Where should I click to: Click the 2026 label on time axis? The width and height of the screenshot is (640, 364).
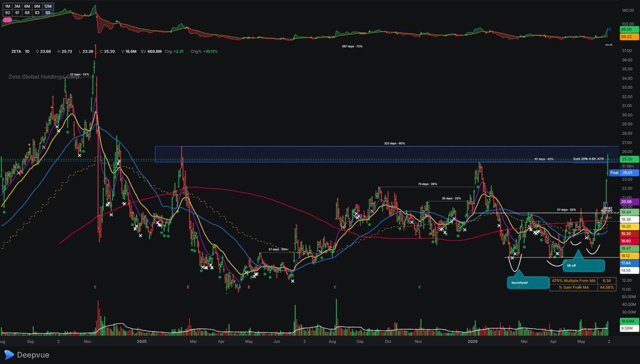tap(472, 341)
